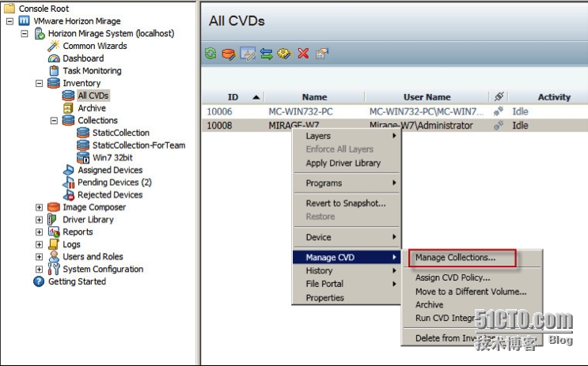
Task: Select the Manage CVD menu entry
Action: pyautogui.click(x=347, y=258)
